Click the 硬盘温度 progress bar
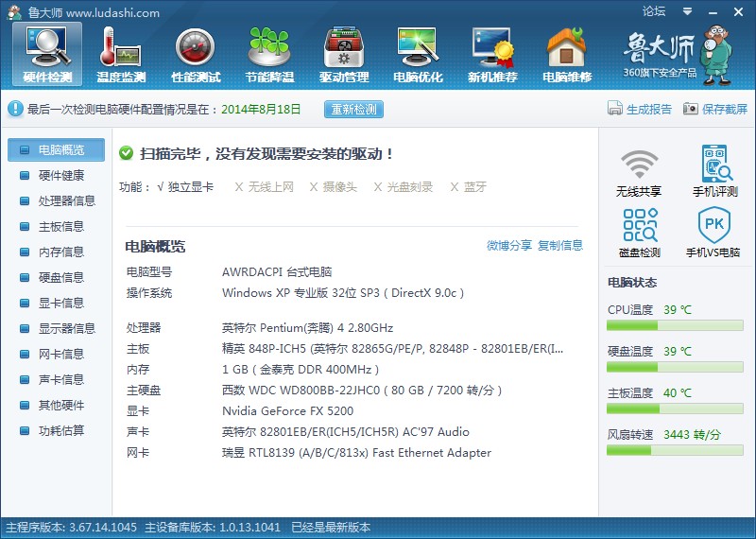This screenshot has height=539, width=756. coord(675,367)
